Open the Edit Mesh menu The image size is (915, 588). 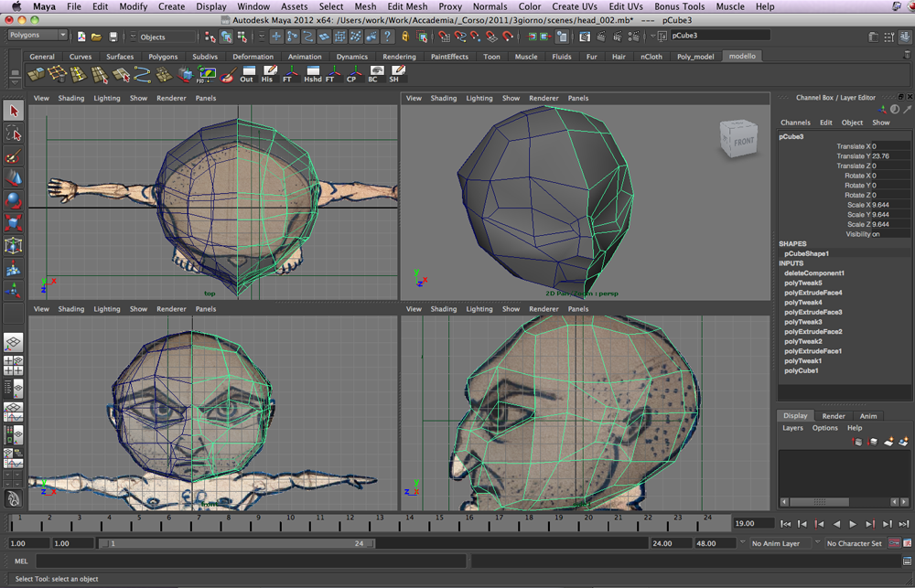point(407,6)
